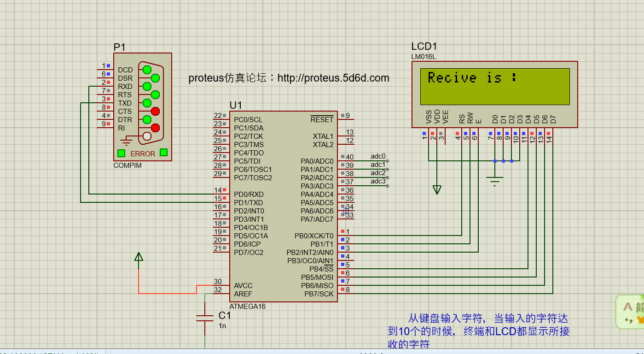The image size is (644, 354).
Task: Click the AREF pin name on U1
Action: coord(243,294)
